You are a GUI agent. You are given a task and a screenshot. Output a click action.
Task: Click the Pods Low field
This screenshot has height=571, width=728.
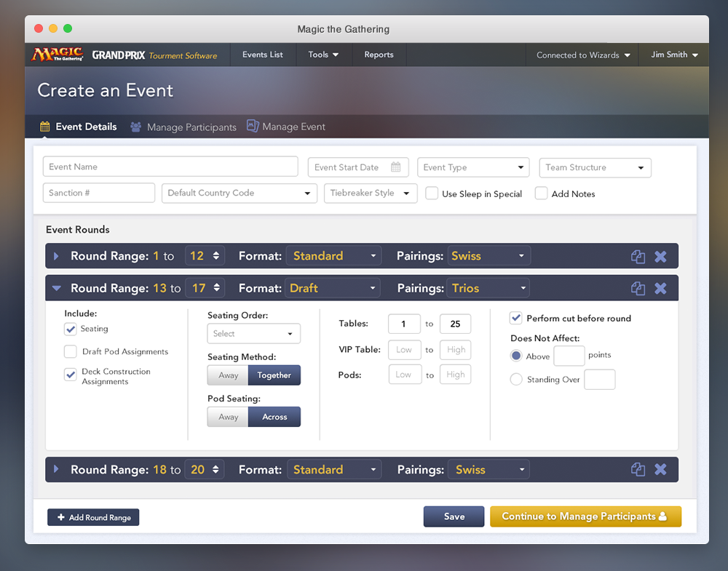[x=404, y=375]
